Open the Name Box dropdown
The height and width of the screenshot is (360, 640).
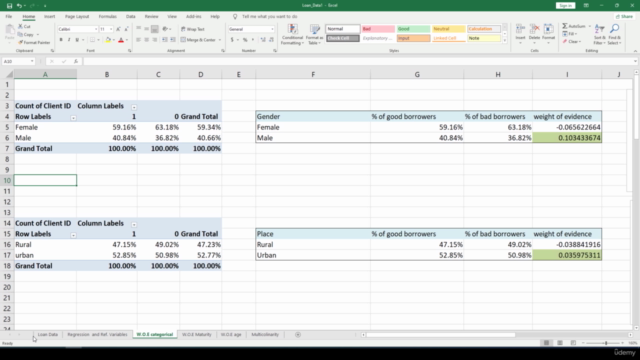pos(32,61)
